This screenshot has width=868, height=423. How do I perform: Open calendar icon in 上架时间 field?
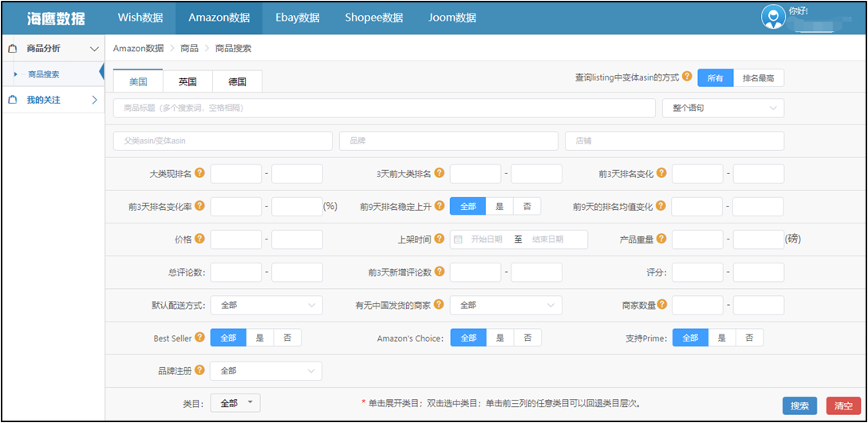point(458,239)
